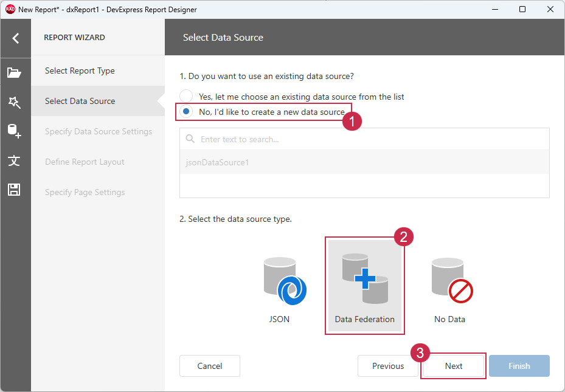Screen dimensions: 565x392
Task: Click the back arrow in the sidebar
Action: click(15, 38)
